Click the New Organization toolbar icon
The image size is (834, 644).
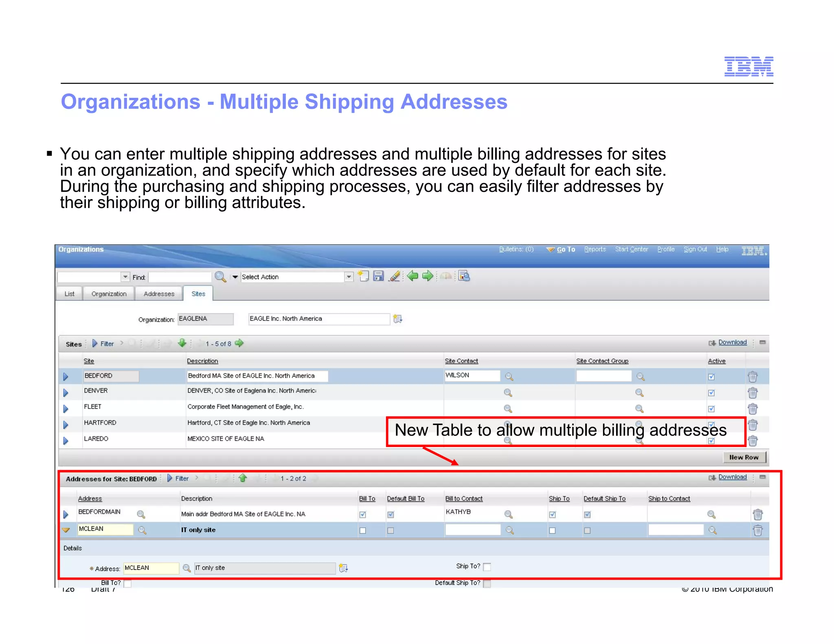[363, 276]
